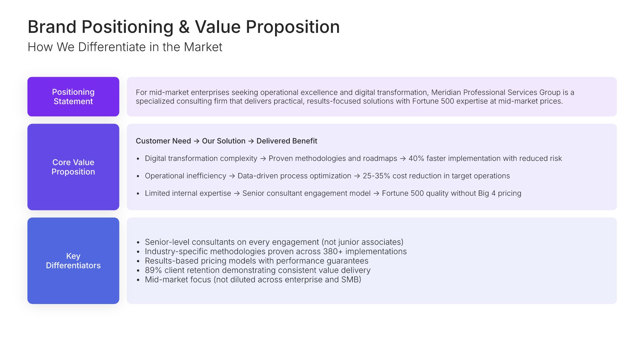Select the Core Value Proposition label box
The image size is (644, 362).
coord(73,167)
